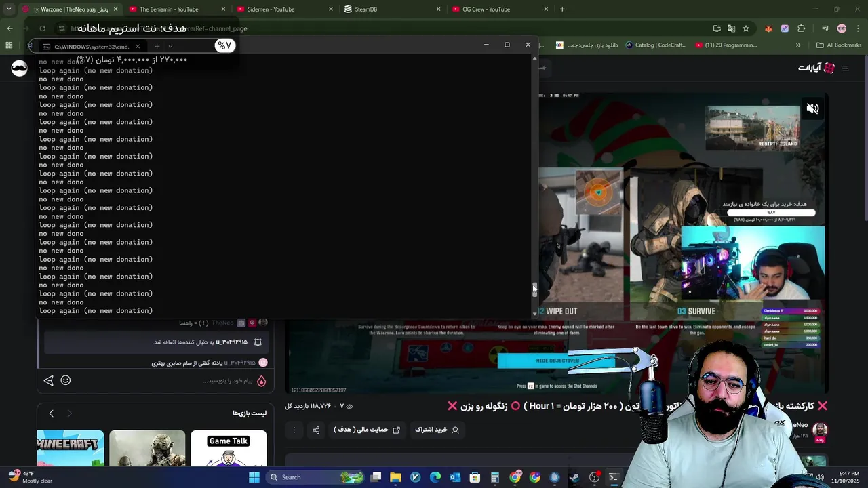Screen dimensions: 868x488
Task: Open the Aparat hamburger menu
Action: pos(845,68)
